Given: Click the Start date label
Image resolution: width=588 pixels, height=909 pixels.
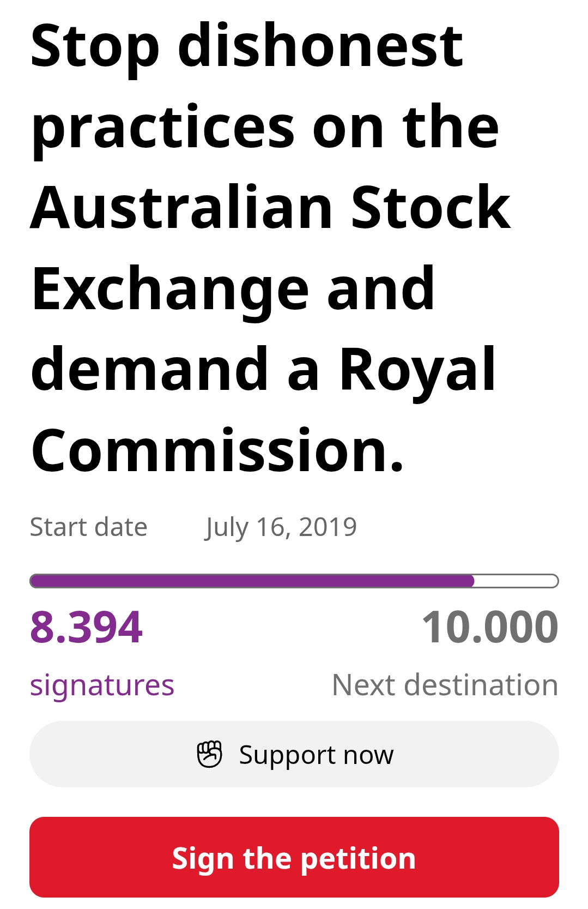Looking at the screenshot, I should 88,527.
